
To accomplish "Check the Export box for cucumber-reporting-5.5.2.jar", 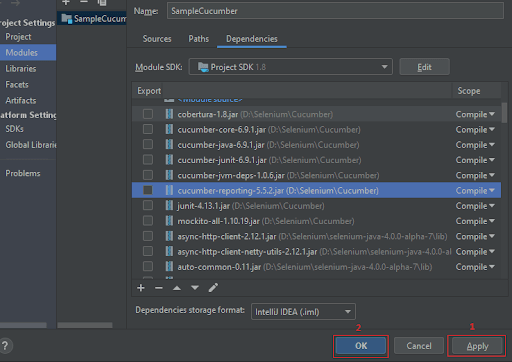I will (x=148, y=190).
